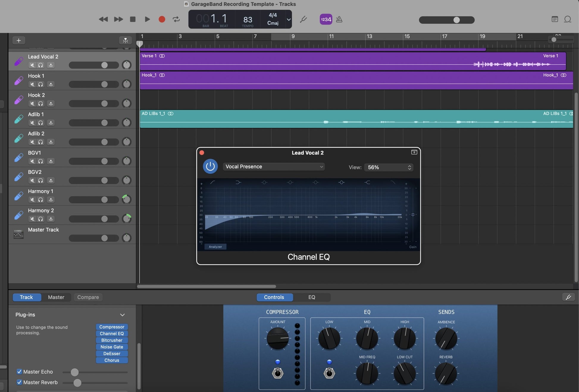
Task: Switch to the Master tab
Action: coord(56,297)
